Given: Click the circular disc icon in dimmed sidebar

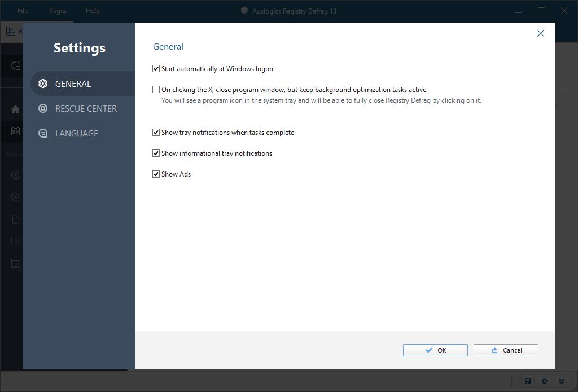Looking at the screenshot, I should [x=15, y=175].
